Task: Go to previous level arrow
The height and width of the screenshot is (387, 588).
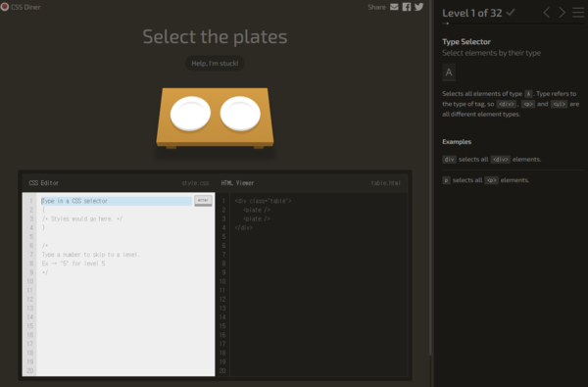Action: tap(547, 13)
